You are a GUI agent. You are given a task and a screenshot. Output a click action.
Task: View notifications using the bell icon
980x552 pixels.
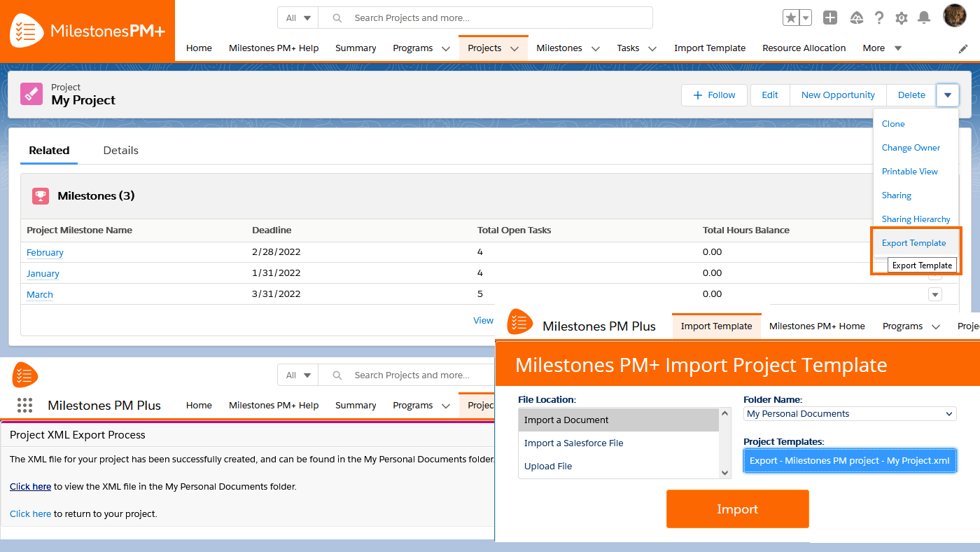(x=924, y=18)
